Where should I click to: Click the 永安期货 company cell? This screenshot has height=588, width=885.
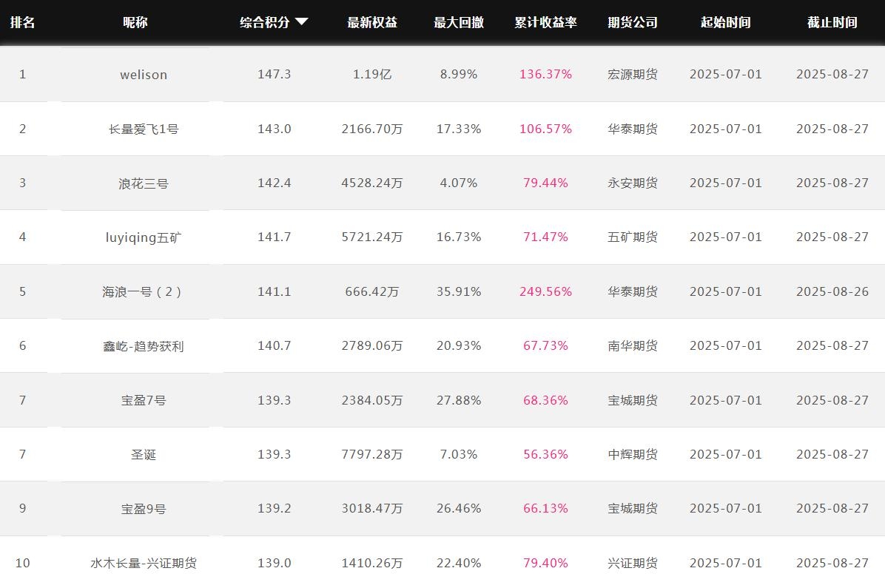point(633,183)
